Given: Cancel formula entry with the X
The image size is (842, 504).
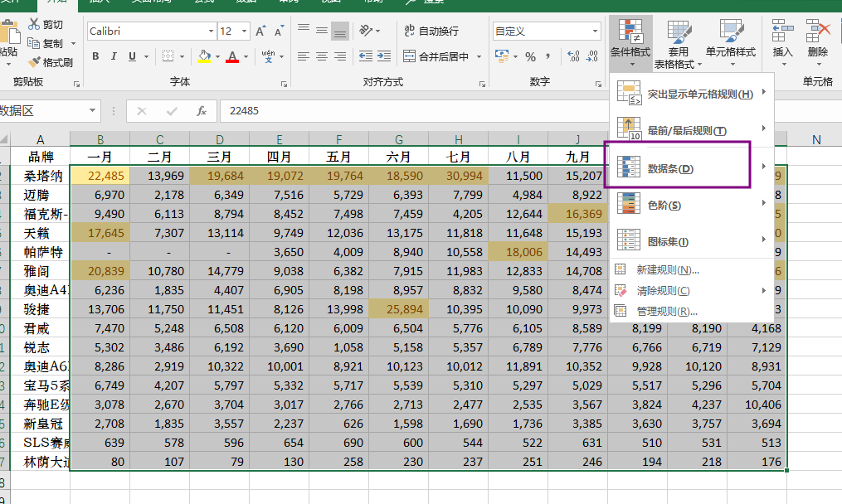Looking at the screenshot, I should point(142,110).
